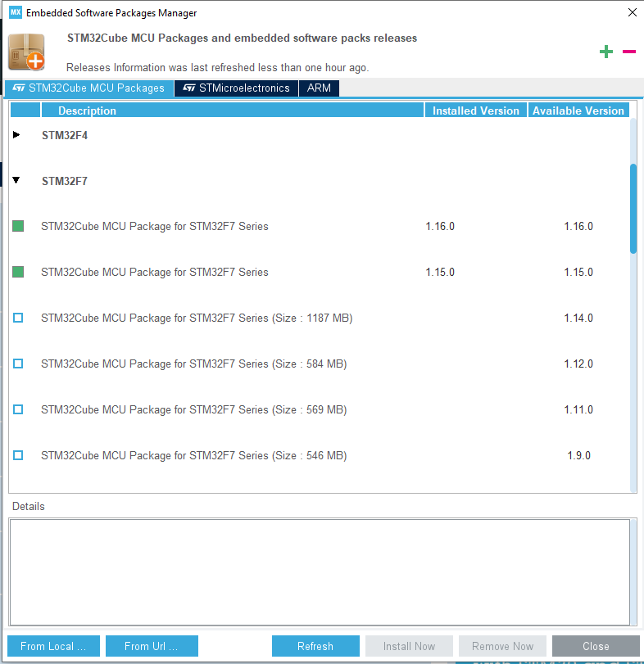Click the Remove Now button
This screenshot has width=644, height=664.
(502, 646)
